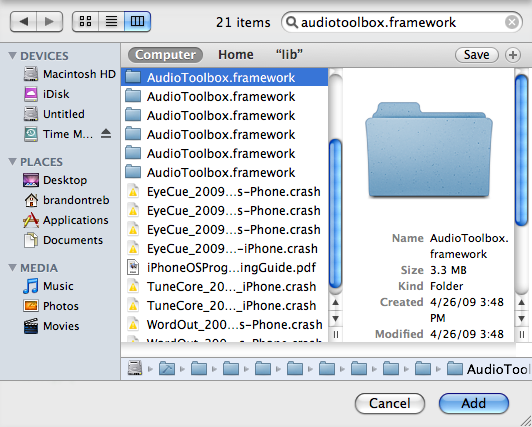The width and height of the screenshot is (532, 427).
Task: Eject the Time Machine volume
Action: 106,134
